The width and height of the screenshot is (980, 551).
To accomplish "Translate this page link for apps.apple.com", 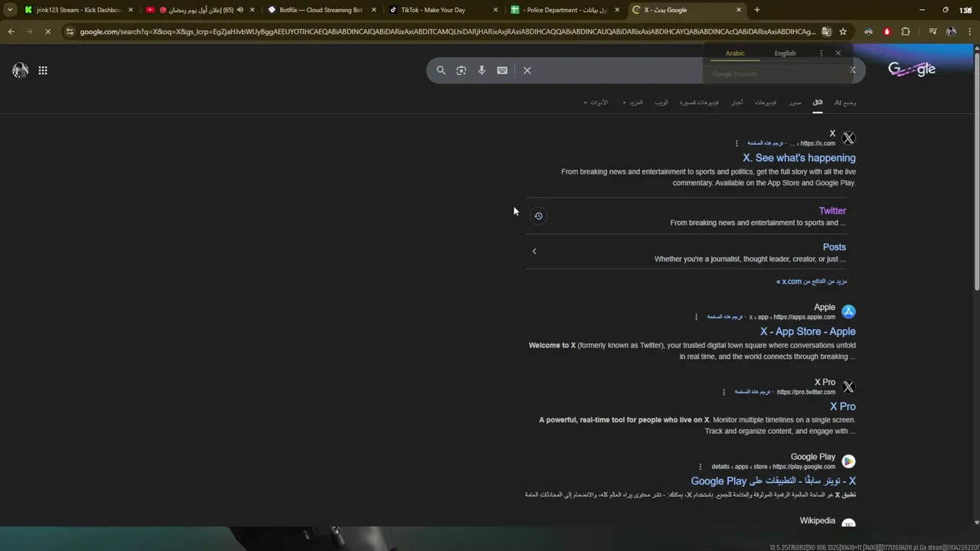I will point(725,317).
